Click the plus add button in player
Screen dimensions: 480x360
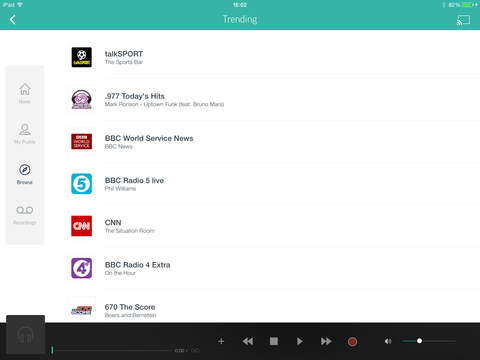tap(221, 341)
